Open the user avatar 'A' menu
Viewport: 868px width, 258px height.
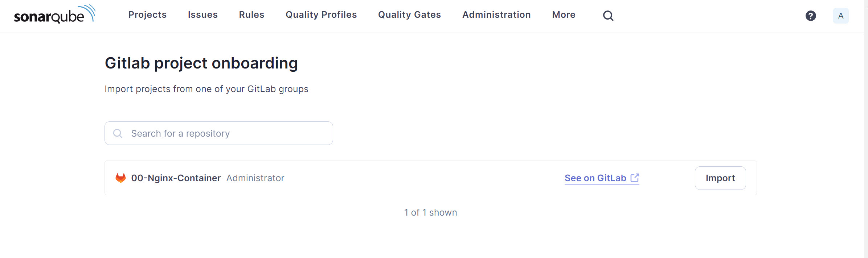pyautogui.click(x=841, y=16)
